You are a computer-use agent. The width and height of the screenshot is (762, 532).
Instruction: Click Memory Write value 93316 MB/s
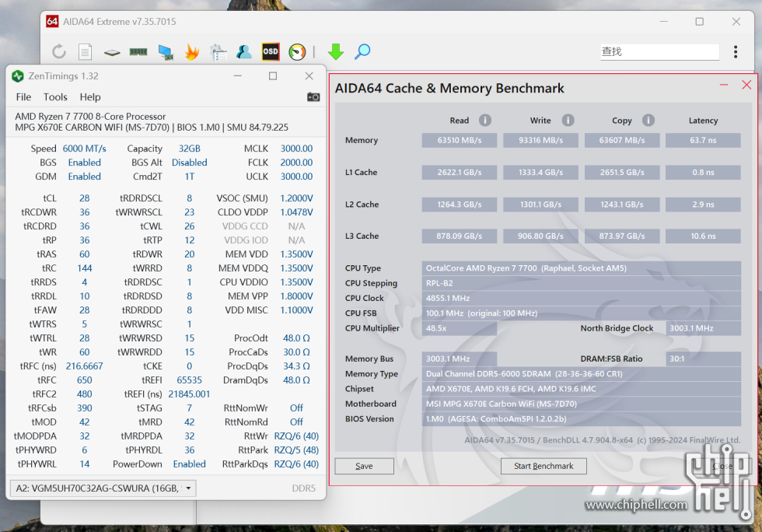coord(540,140)
